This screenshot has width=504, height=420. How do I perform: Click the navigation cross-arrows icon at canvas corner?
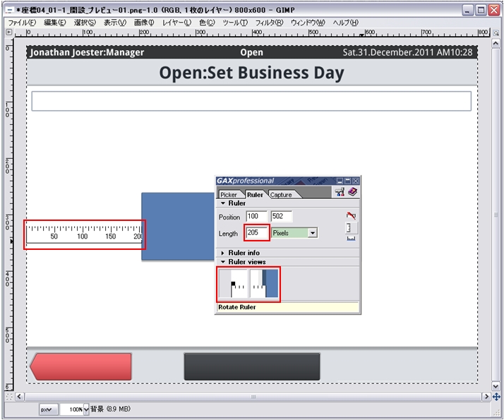coord(496,397)
